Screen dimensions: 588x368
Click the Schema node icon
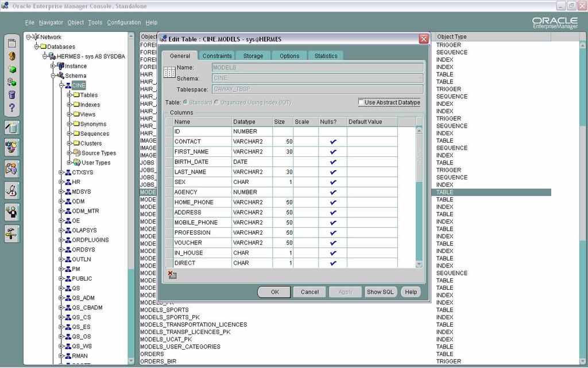coord(60,75)
